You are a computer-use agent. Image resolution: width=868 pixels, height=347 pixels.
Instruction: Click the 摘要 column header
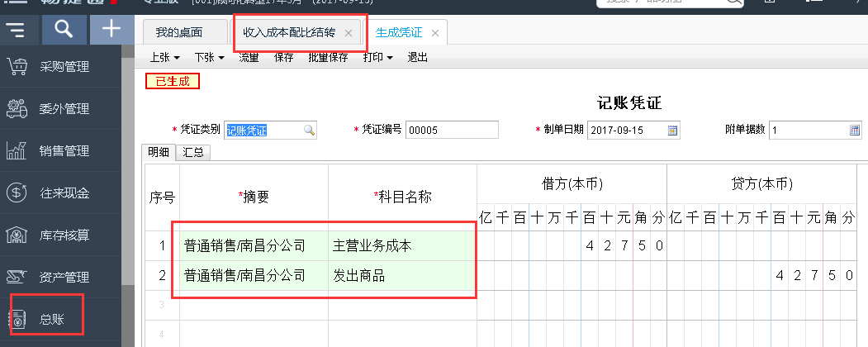point(254,197)
